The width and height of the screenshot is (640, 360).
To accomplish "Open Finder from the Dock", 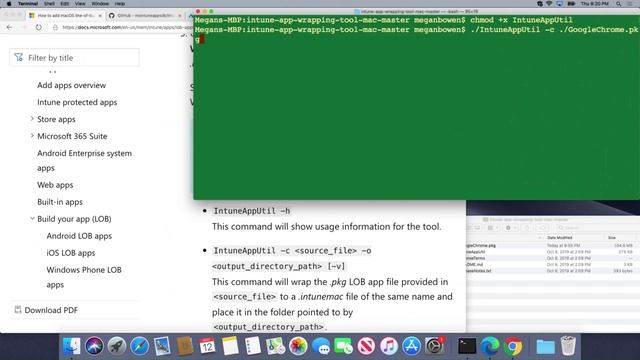I will (x=71, y=346).
